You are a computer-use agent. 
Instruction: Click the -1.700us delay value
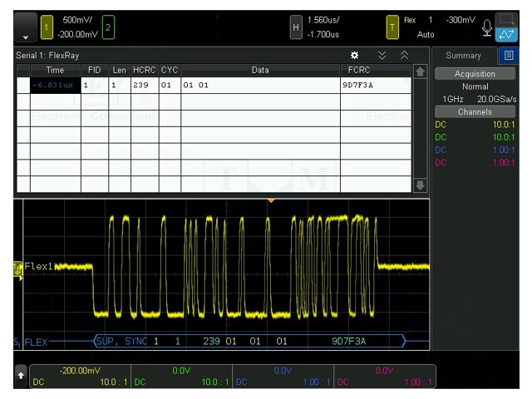[323, 35]
